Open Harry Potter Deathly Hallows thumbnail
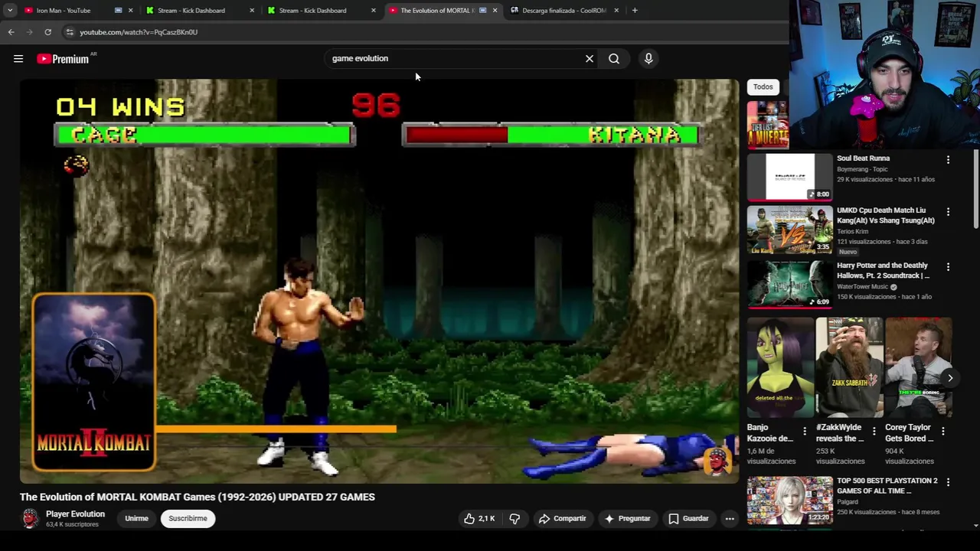 tap(789, 284)
